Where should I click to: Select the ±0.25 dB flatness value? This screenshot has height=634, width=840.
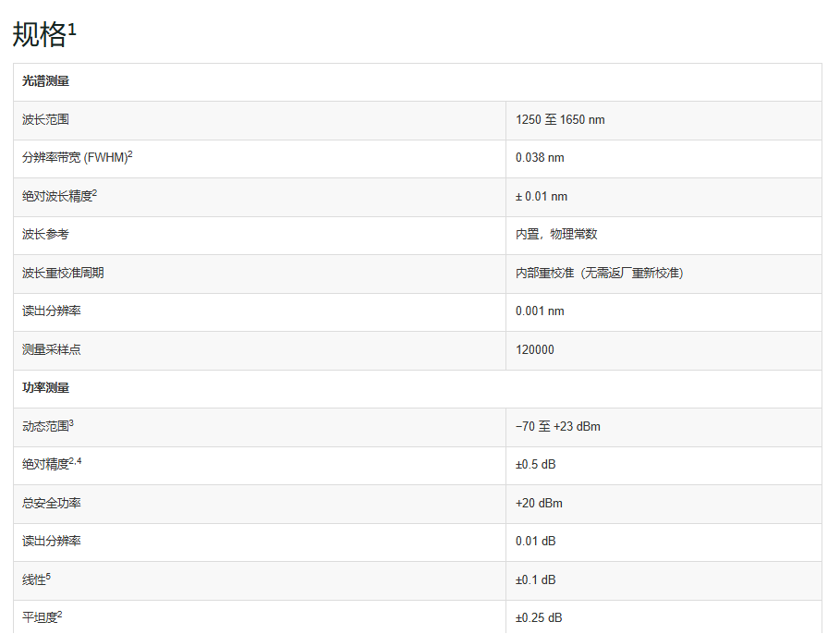[539, 617]
